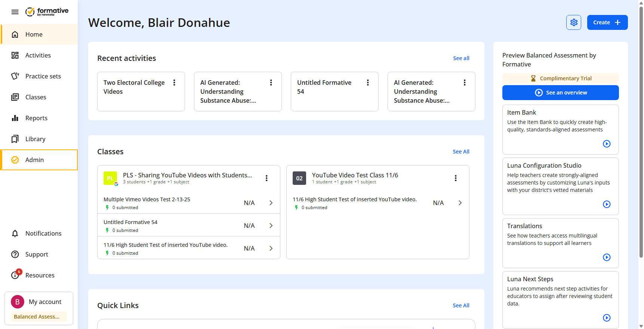The image size is (644, 329).
Task: Open the Resources icon with red badge
Action: click(x=16, y=274)
